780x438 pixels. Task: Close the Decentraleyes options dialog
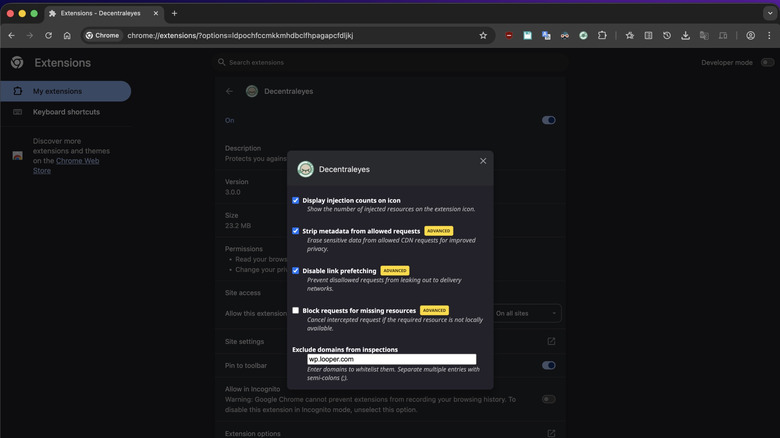[x=483, y=161]
